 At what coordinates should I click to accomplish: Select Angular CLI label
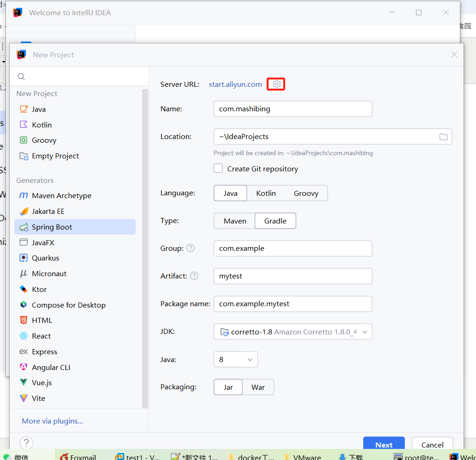[51, 367]
